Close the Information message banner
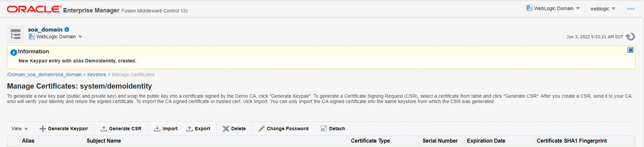 [630, 50]
